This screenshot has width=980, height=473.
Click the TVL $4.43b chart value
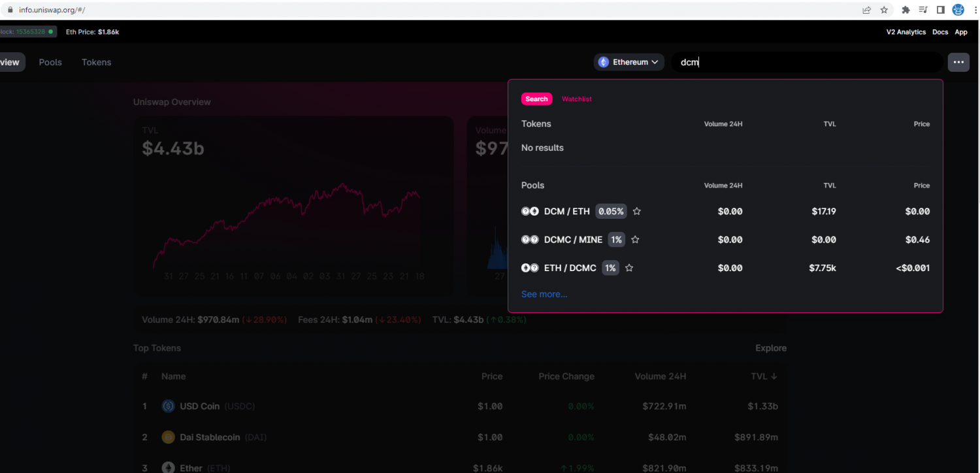coord(173,149)
